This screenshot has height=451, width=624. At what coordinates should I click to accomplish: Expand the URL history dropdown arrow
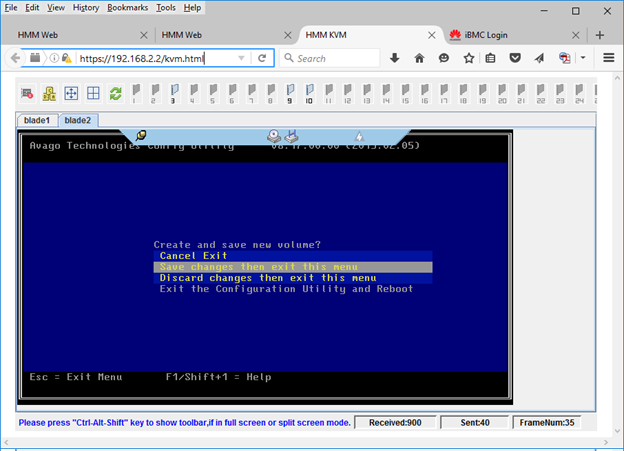pyautogui.click(x=241, y=58)
